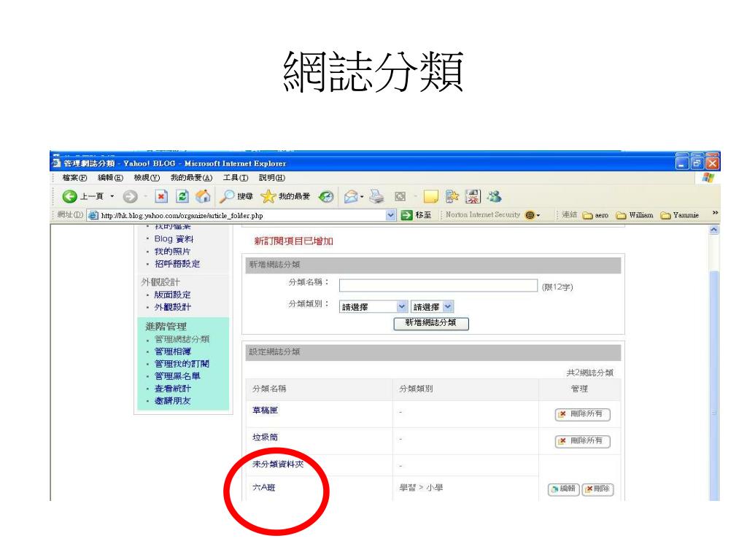Open the 說明(H) menu
Screen dimensions: 747x560
pos(272,178)
